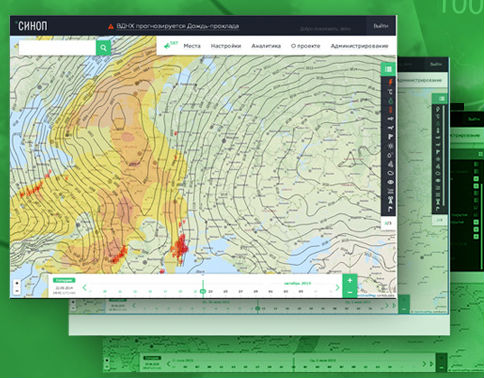Open the О проекте page
Screen dimensions: 484x378
[305, 46]
